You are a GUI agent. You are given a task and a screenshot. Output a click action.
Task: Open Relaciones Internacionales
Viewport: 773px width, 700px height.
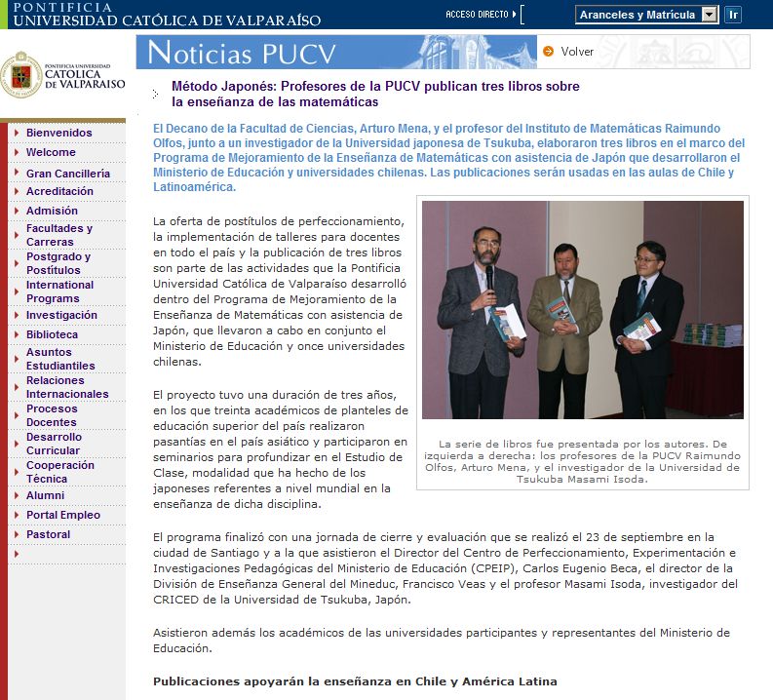pos(67,387)
